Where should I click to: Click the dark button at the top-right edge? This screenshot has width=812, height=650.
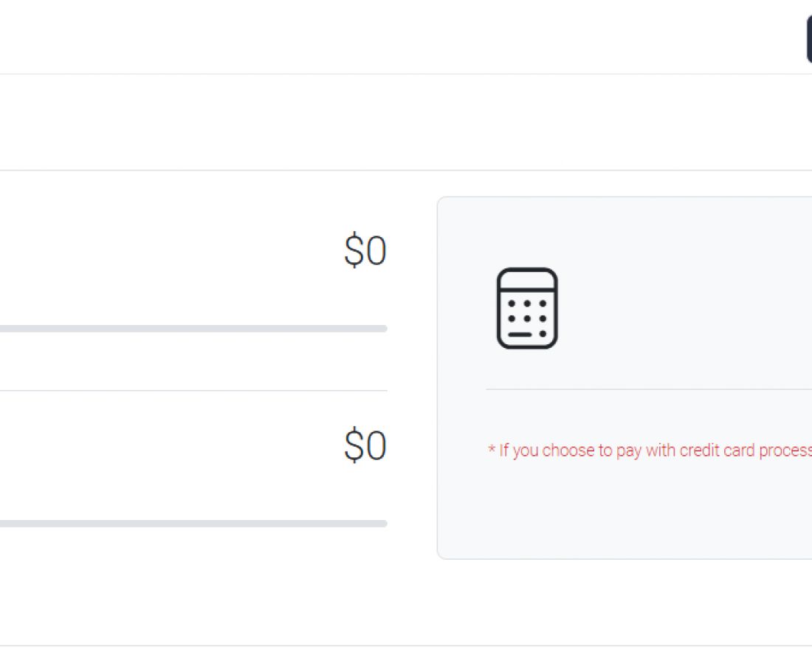click(809, 39)
